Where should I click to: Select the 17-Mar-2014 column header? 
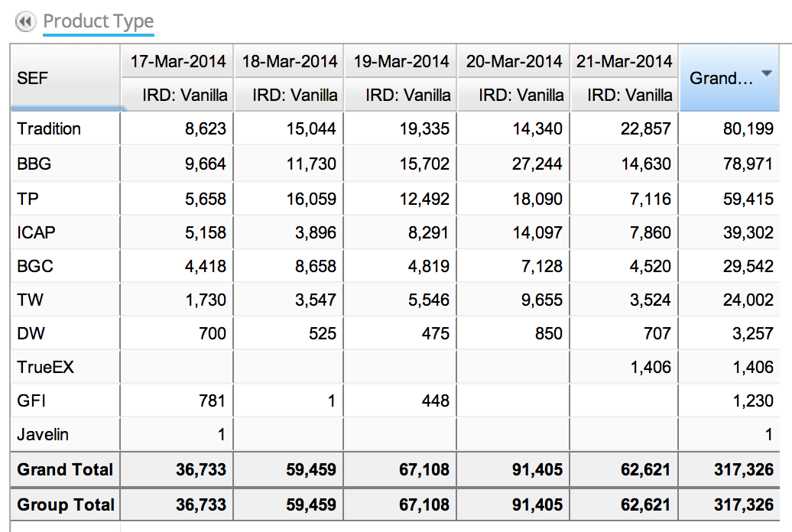(x=178, y=62)
